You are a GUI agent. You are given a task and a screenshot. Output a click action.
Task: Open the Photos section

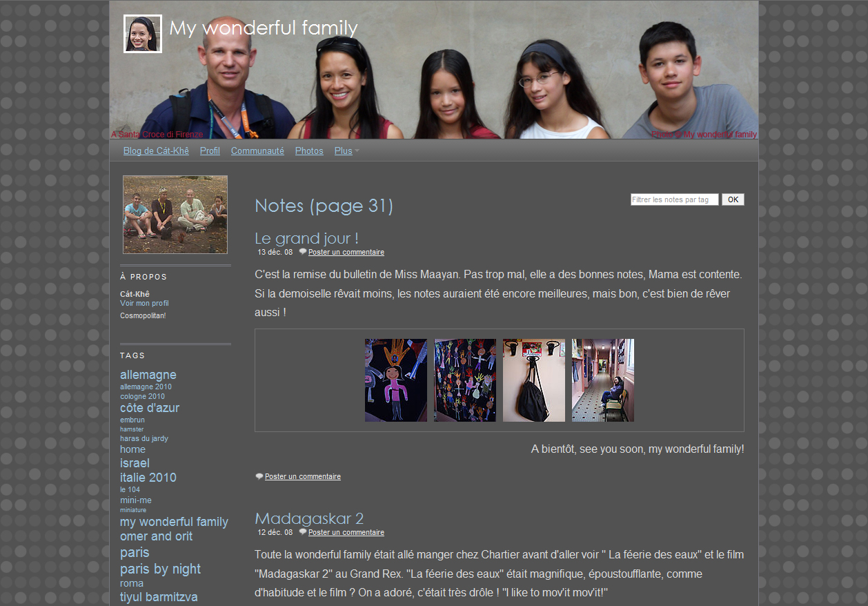pyautogui.click(x=309, y=151)
